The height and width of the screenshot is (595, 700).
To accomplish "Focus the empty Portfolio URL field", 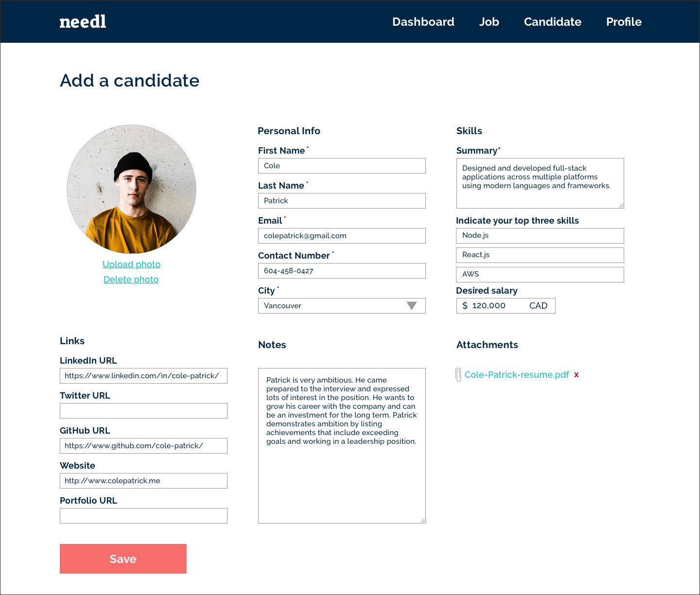I will (x=143, y=516).
